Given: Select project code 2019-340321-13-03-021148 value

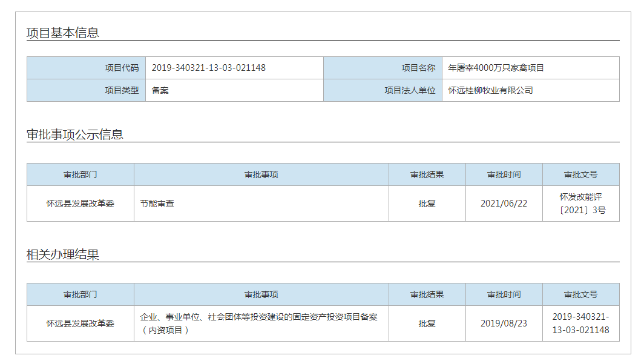Looking at the screenshot, I should [209, 68].
